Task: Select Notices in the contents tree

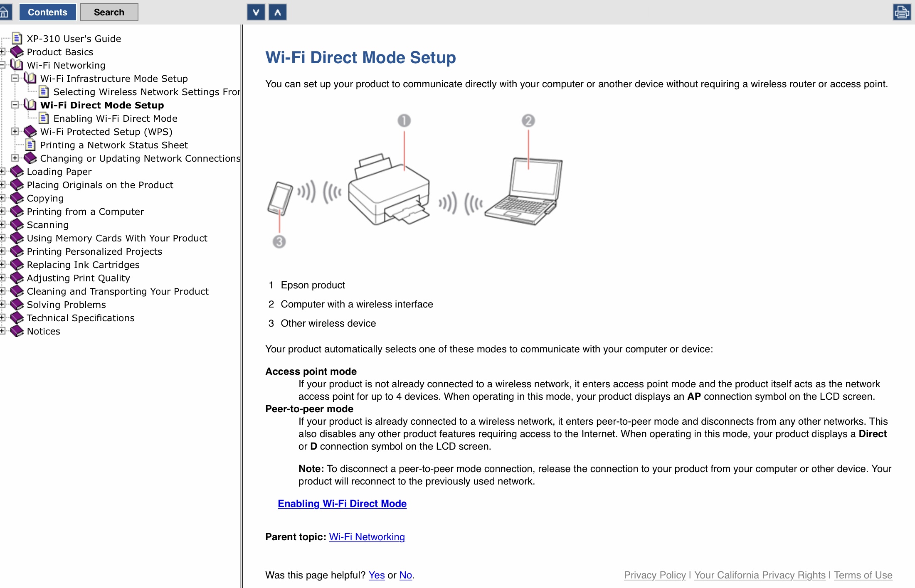Action: [43, 331]
